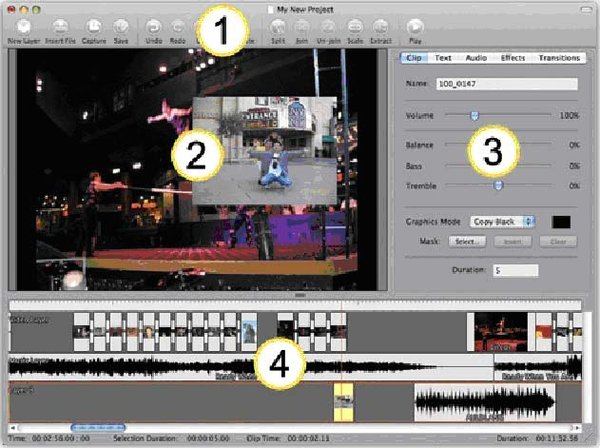Click the Insert File icon
Screen dimensions: 600x448
pos(60,27)
